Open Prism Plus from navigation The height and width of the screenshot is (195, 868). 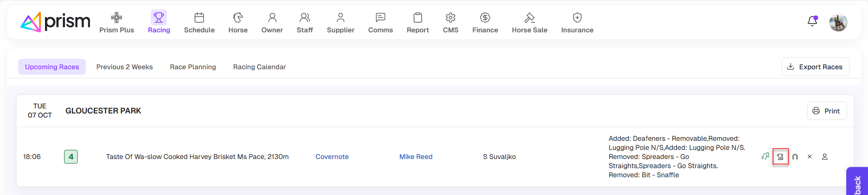pos(117,23)
